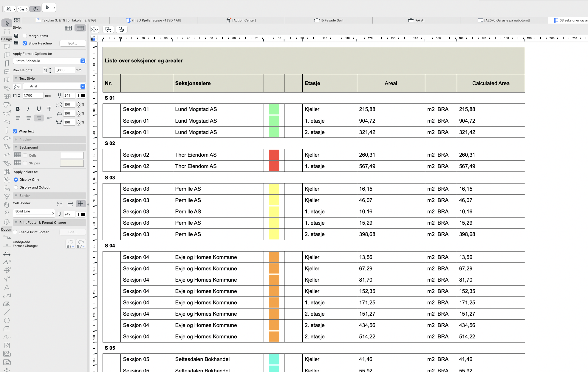Image resolution: width=588 pixels, height=372 pixels.
Task: Toggle bold text formatting
Action: tap(18, 109)
